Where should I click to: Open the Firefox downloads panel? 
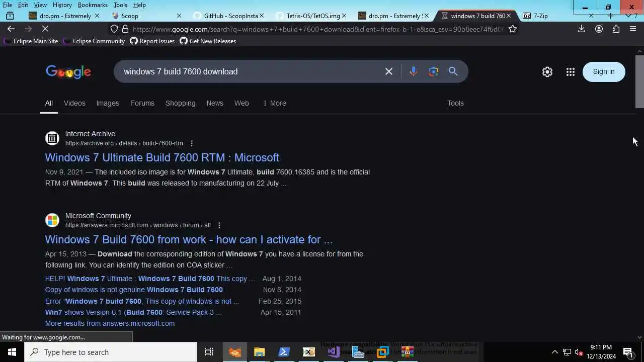click(x=581, y=29)
